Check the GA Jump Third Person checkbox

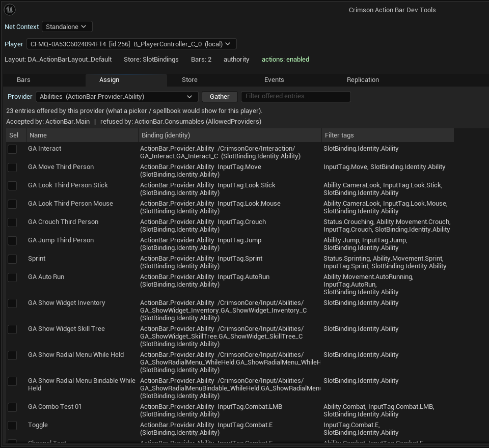click(12, 241)
